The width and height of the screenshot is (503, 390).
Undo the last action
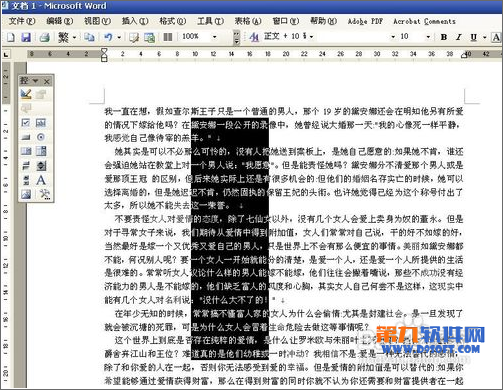(108, 37)
